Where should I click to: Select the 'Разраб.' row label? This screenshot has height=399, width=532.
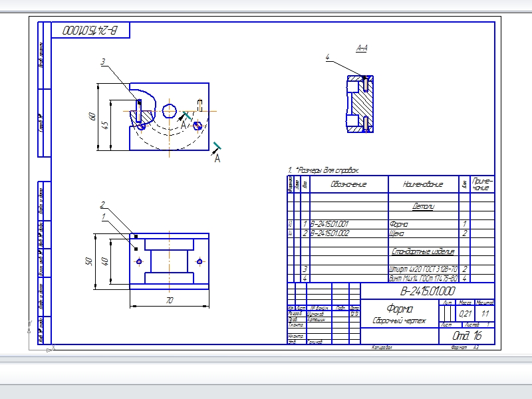click(x=295, y=314)
